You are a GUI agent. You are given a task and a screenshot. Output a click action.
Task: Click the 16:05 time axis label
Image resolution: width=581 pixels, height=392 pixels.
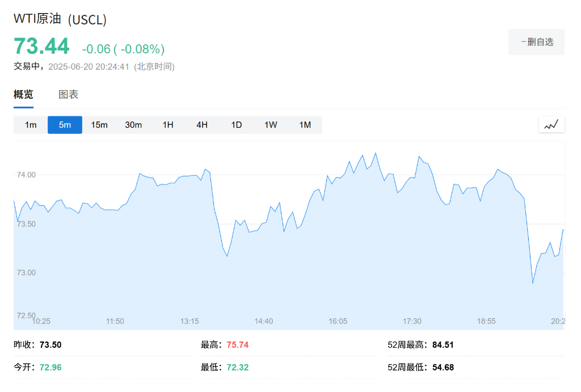[338, 321]
